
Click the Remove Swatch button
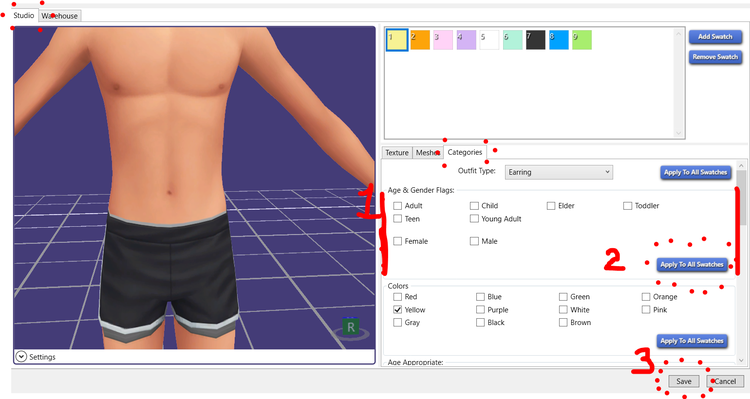pos(715,57)
